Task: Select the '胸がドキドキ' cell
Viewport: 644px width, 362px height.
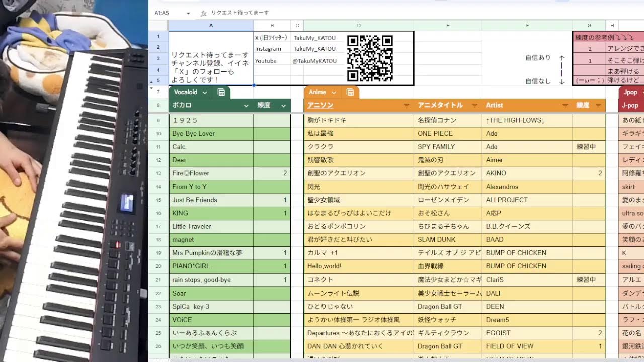Action: (359, 121)
